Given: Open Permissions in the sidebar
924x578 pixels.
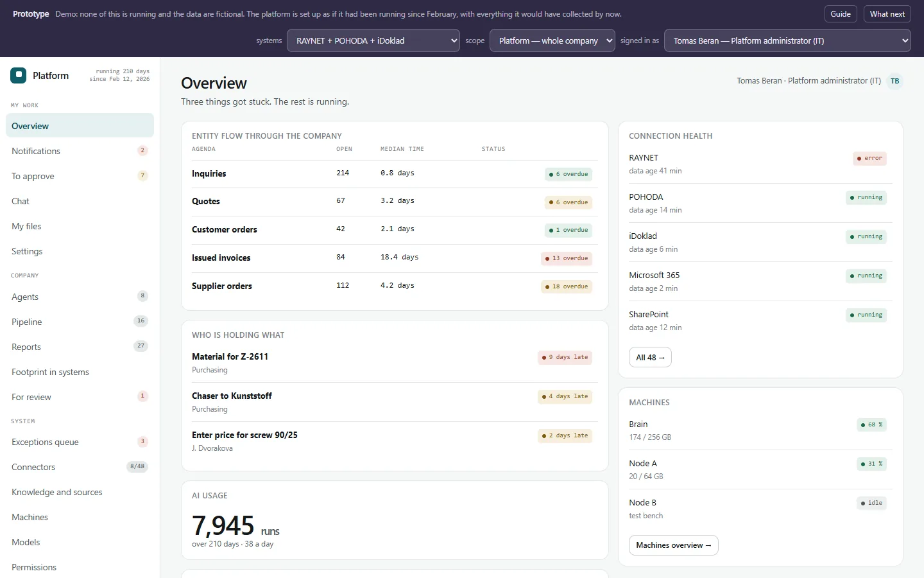Looking at the screenshot, I should click(80, 567).
